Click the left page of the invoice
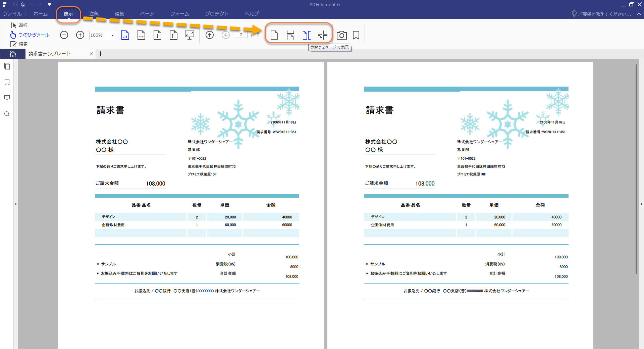This screenshot has height=349, width=644. click(x=191, y=205)
